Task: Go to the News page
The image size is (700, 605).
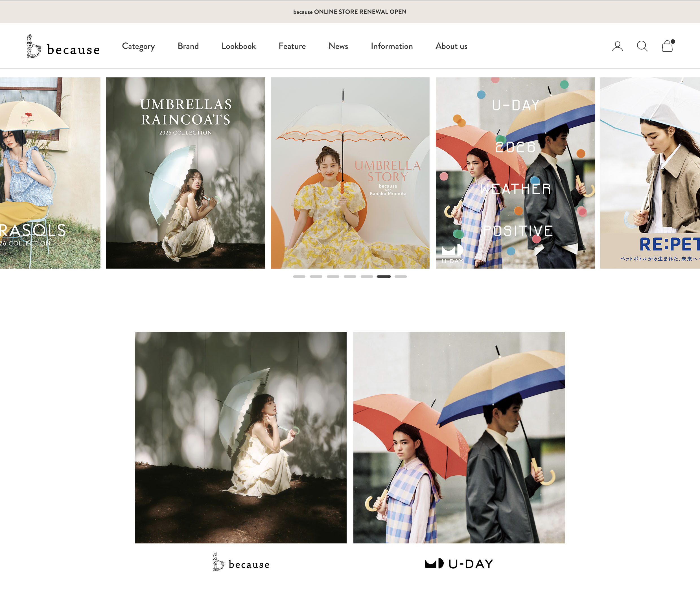Action: coord(338,46)
